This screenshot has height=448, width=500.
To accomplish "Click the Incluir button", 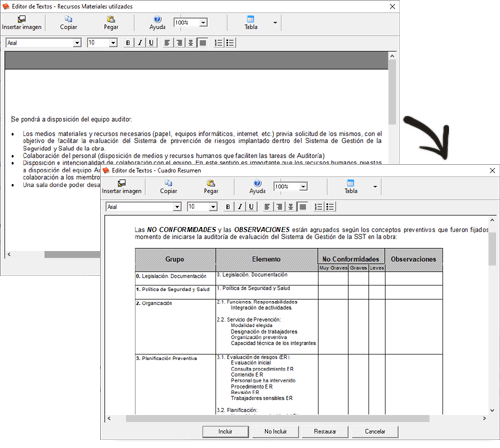I will [x=225, y=431].
